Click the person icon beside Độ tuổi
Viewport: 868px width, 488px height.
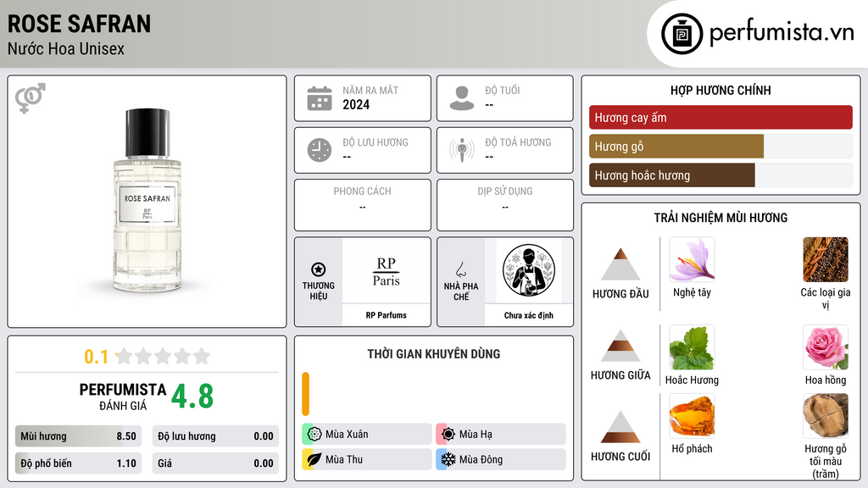click(x=462, y=98)
